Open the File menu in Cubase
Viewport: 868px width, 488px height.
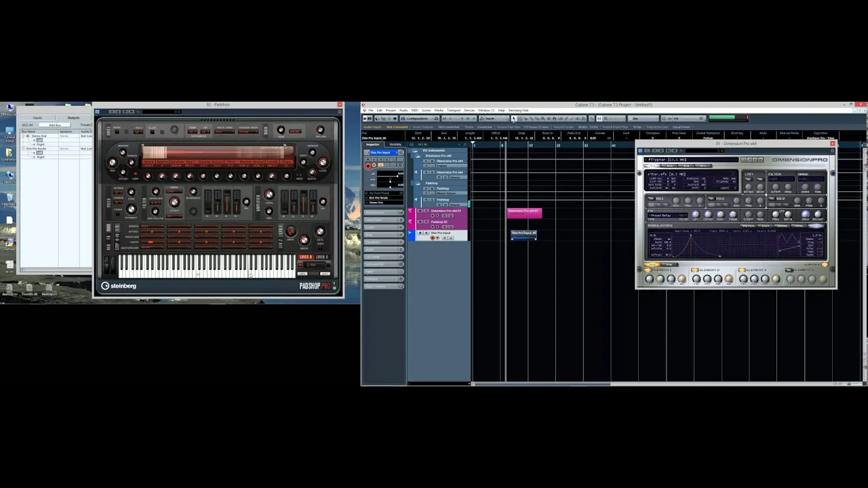coord(371,110)
